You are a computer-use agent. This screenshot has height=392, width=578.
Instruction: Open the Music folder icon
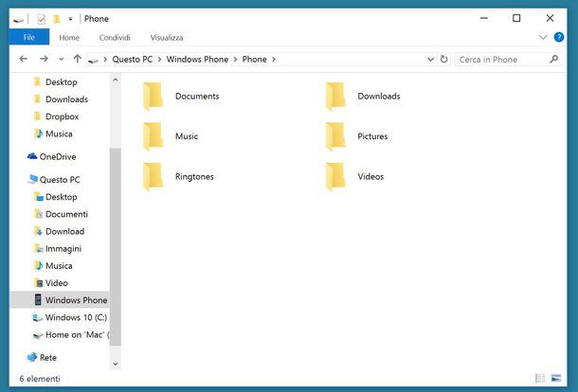[153, 136]
